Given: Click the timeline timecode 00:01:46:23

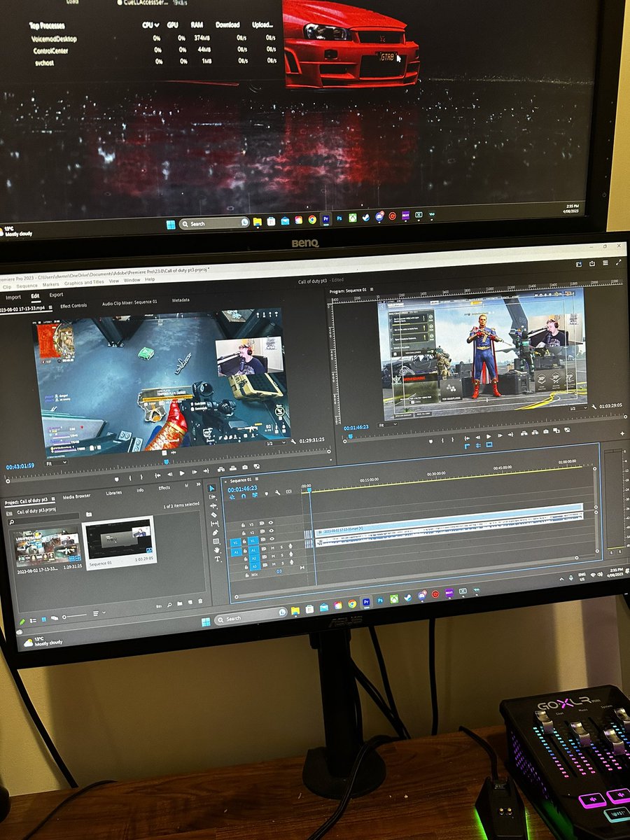Looking at the screenshot, I should coord(243,489).
